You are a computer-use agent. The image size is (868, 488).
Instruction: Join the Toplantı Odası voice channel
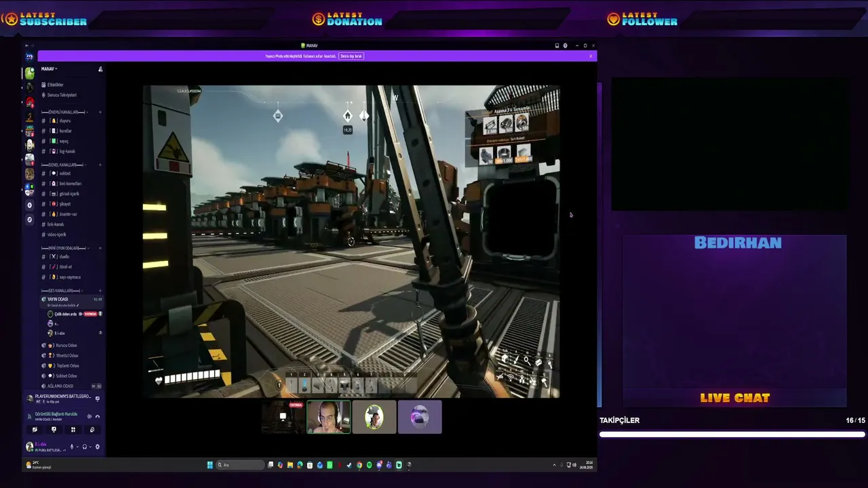click(71, 366)
